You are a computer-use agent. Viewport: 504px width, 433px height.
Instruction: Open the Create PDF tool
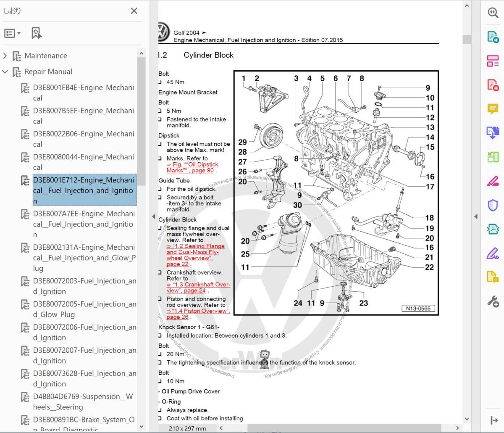click(493, 85)
